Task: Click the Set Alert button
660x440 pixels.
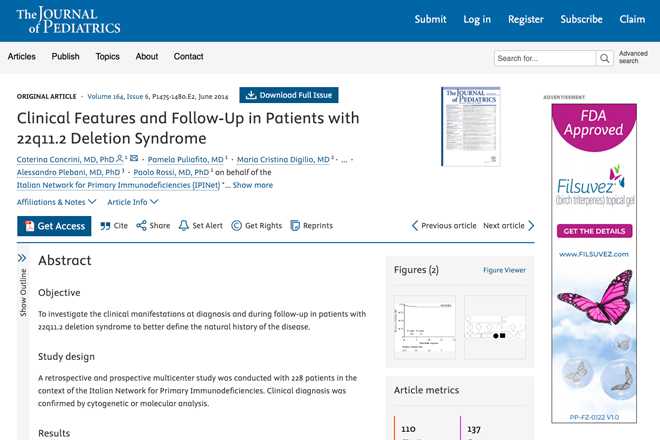Action: (x=201, y=226)
